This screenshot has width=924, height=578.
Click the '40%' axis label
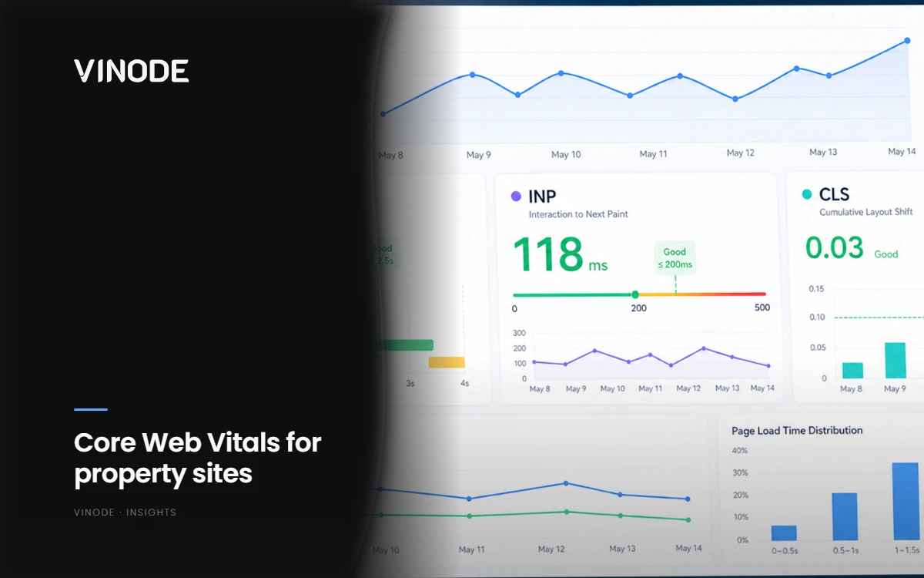pos(740,451)
